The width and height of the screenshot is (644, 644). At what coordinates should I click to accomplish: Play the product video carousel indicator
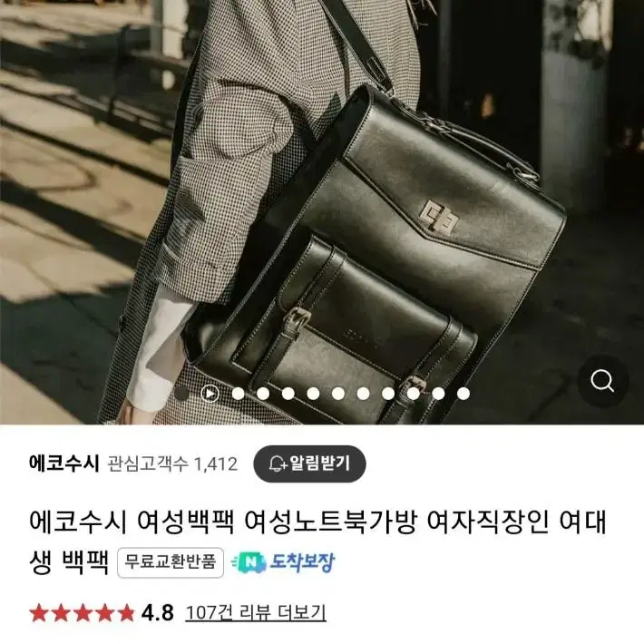[x=210, y=394]
